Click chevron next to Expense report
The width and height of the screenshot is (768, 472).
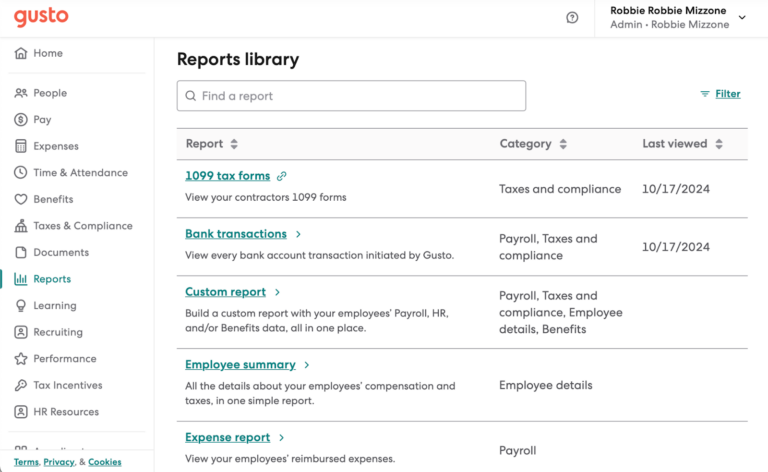coord(281,438)
